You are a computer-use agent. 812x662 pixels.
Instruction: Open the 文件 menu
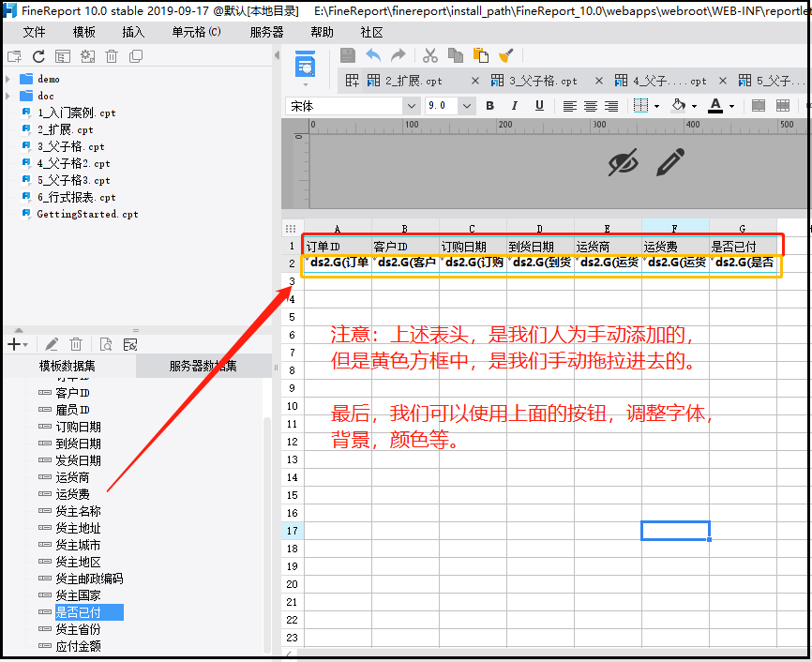[x=34, y=32]
